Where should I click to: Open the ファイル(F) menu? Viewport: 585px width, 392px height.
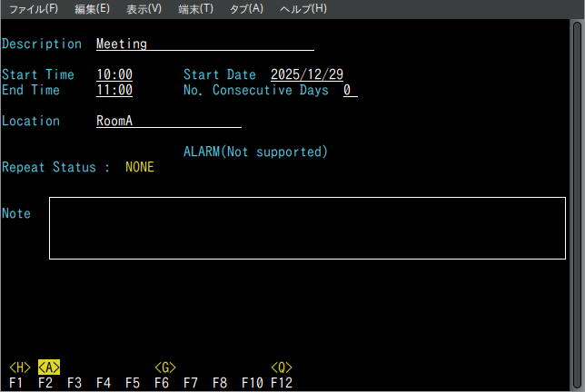pos(33,8)
